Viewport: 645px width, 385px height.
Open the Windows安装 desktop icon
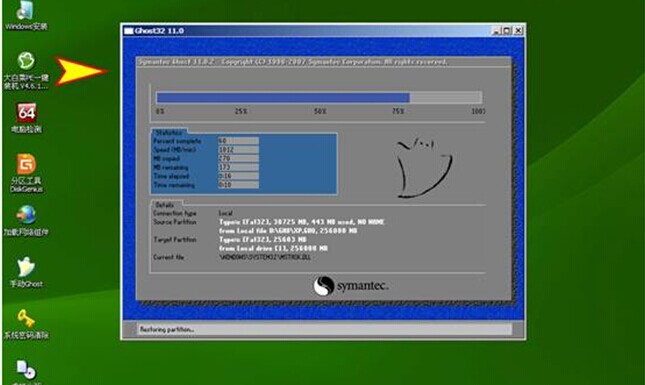(26, 16)
